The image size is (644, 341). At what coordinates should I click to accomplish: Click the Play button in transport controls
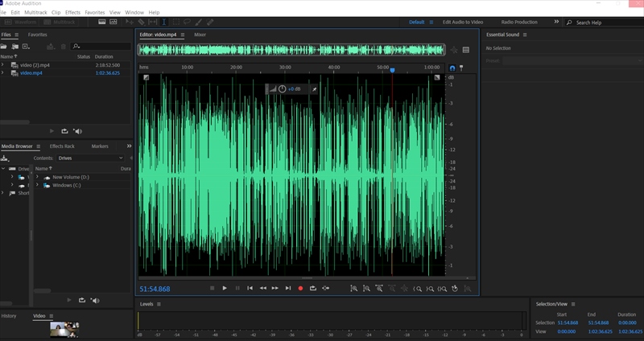[x=225, y=288]
